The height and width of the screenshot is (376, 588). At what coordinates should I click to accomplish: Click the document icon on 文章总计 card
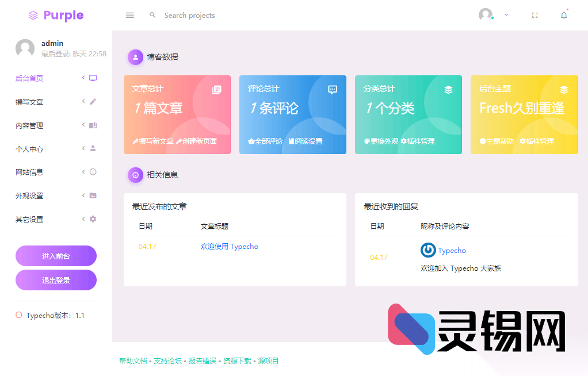coord(217,90)
